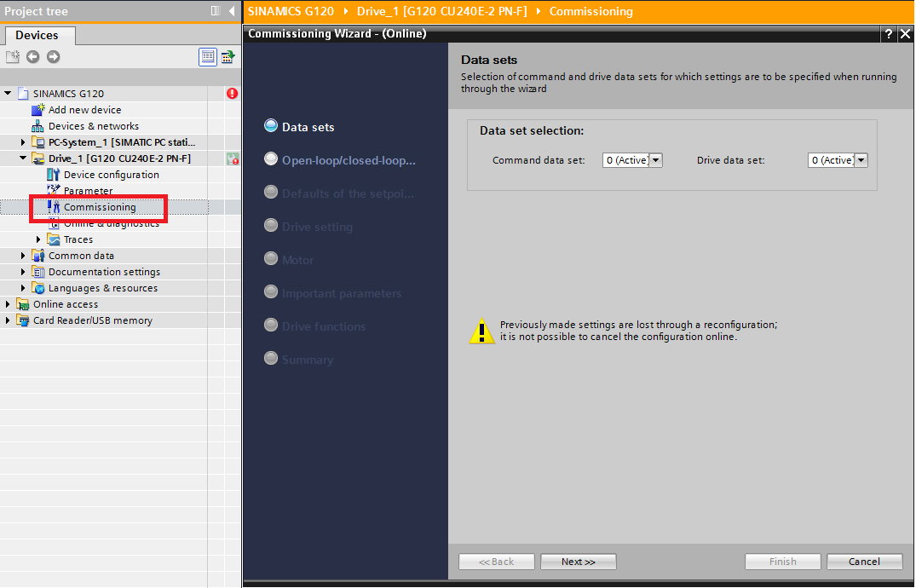Click the Card Reader/USB memory icon
Screen dimensions: 916x588
coord(23,320)
